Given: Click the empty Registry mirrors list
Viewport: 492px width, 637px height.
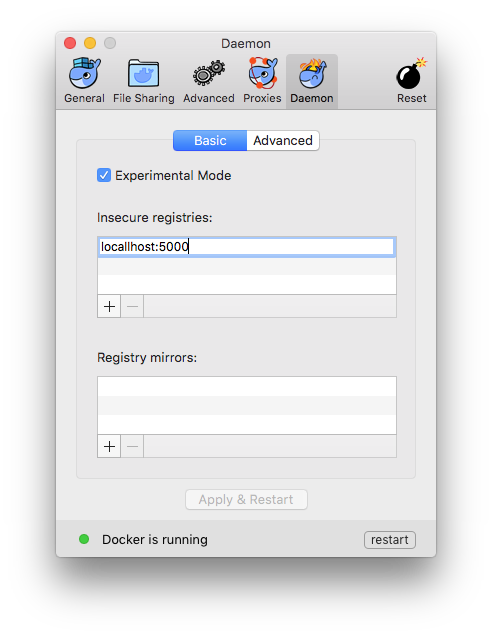Looking at the screenshot, I should (x=247, y=405).
